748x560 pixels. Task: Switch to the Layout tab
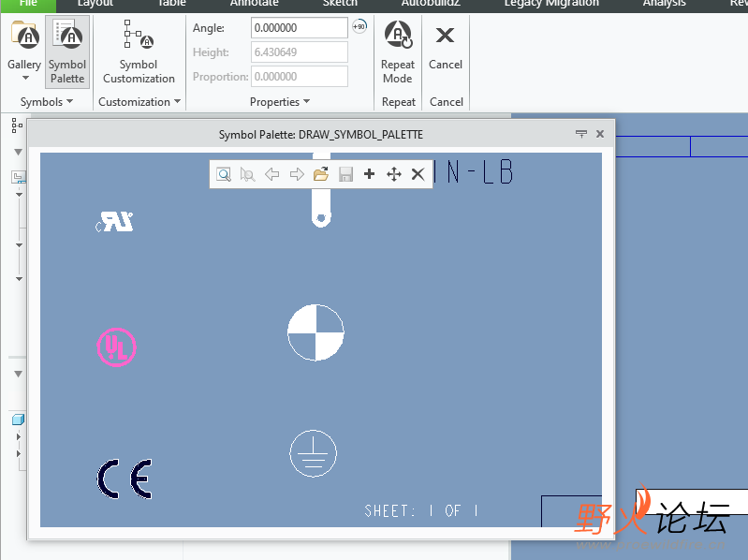click(x=95, y=4)
